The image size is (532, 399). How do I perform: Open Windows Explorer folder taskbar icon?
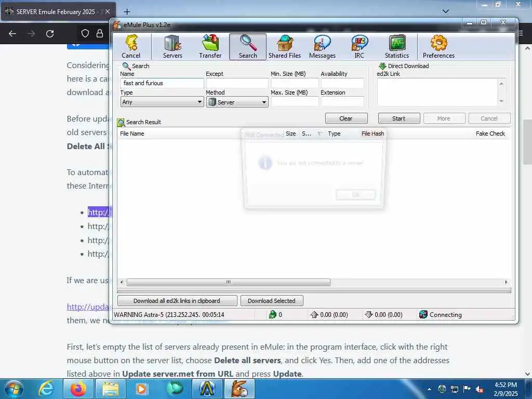click(x=111, y=389)
